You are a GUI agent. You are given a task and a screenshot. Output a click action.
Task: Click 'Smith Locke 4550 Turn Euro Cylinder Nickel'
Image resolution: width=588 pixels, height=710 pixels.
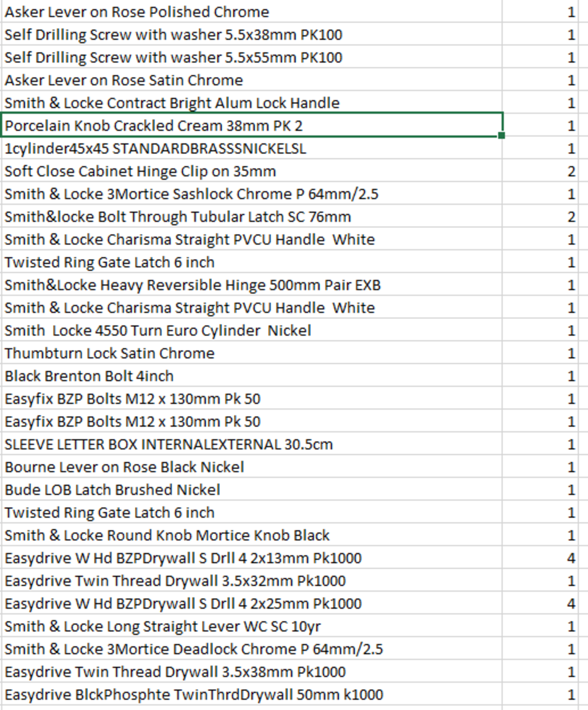tap(252, 330)
